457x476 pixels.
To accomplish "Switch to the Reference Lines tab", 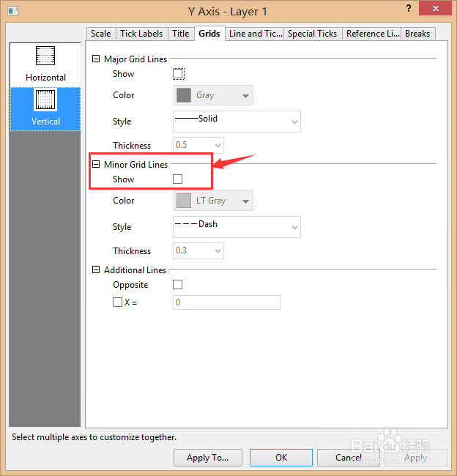I will (372, 34).
